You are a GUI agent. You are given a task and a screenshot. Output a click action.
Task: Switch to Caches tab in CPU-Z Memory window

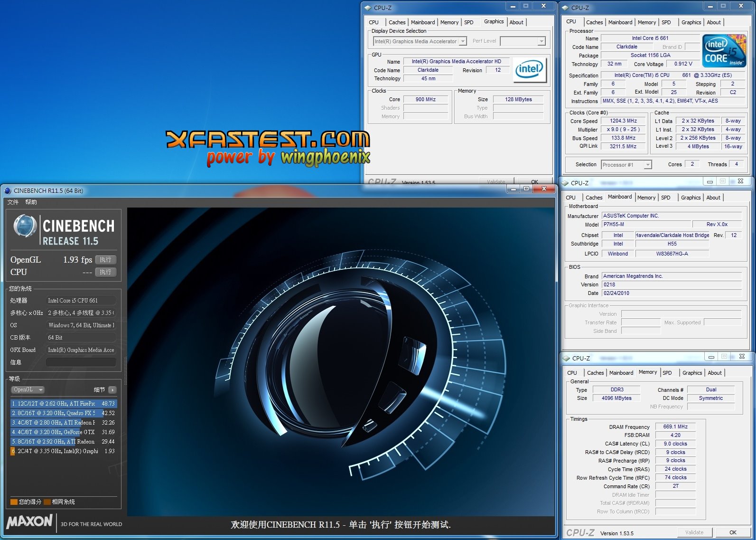(x=595, y=373)
